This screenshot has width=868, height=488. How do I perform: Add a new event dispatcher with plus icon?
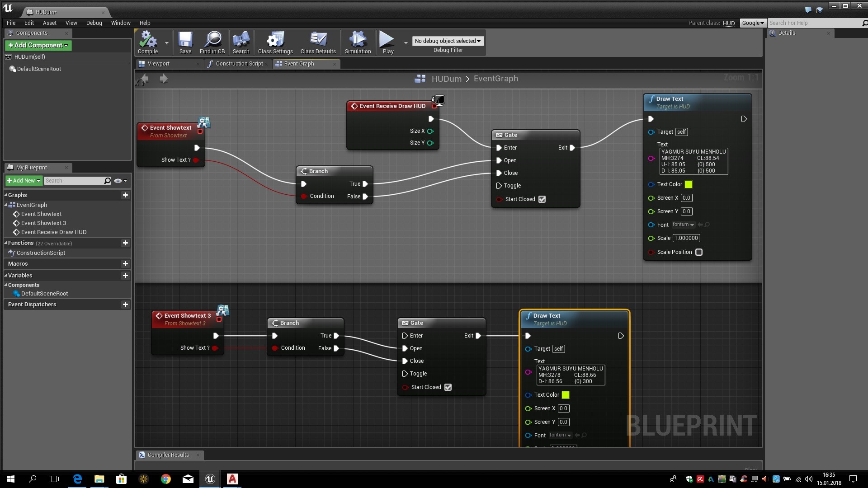(x=125, y=305)
